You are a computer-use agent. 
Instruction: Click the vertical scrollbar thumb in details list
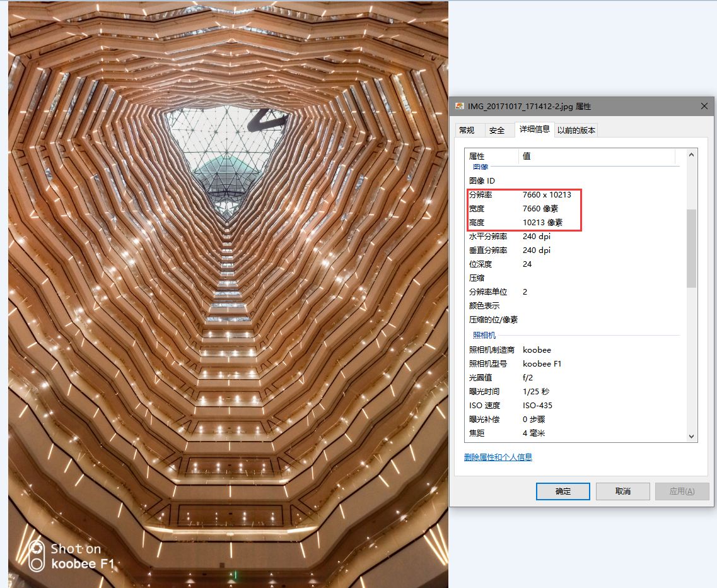(691, 249)
